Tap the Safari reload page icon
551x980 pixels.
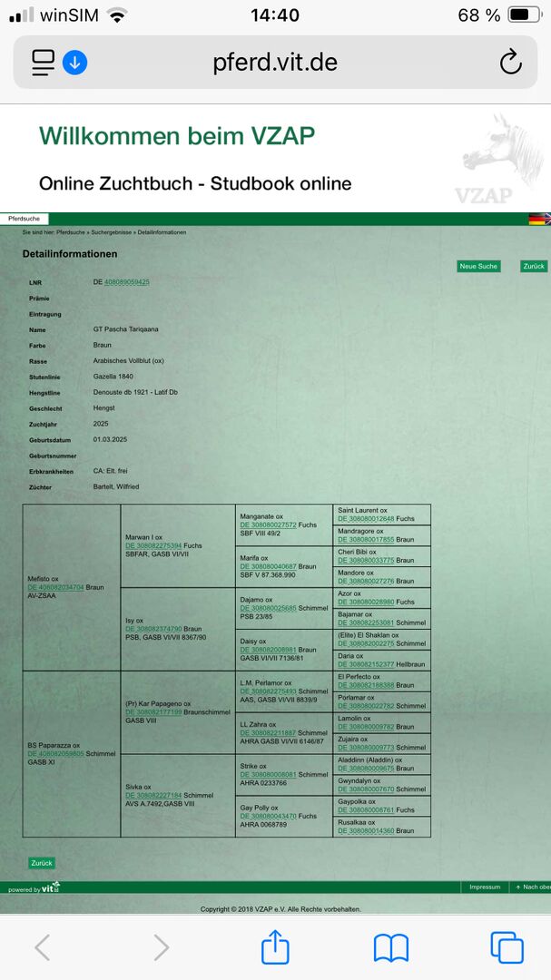click(x=511, y=63)
